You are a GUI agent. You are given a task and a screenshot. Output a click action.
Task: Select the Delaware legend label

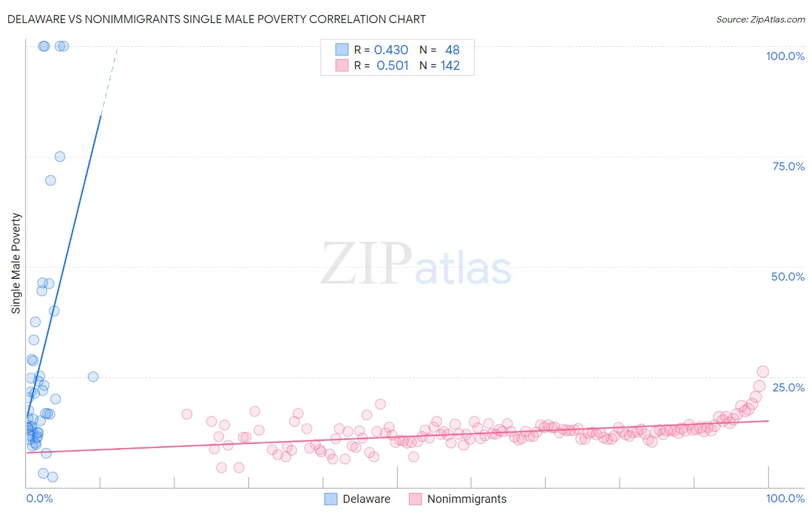click(366, 499)
